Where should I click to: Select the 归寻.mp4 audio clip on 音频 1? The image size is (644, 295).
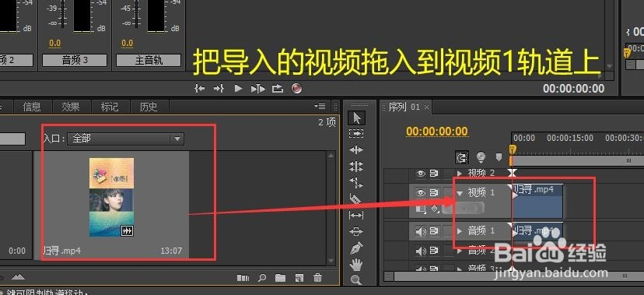pyautogui.click(x=537, y=231)
